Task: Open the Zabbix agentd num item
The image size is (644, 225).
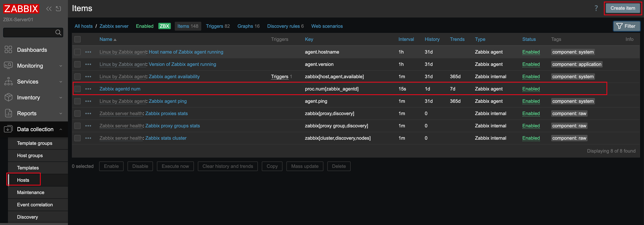Action: pyautogui.click(x=120, y=89)
